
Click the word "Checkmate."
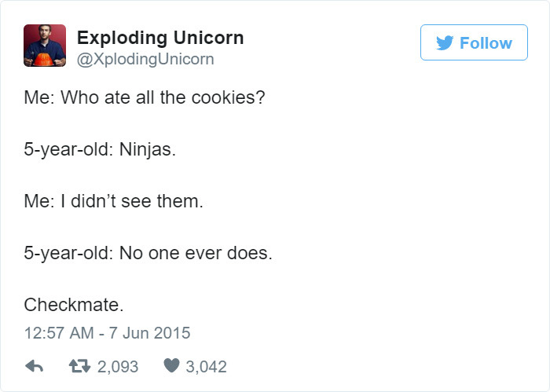click(x=74, y=303)
